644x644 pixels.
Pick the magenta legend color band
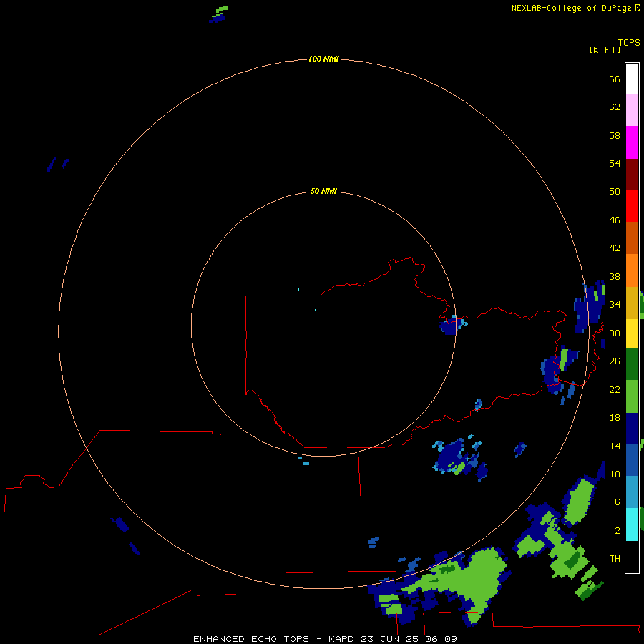(632, 142)
